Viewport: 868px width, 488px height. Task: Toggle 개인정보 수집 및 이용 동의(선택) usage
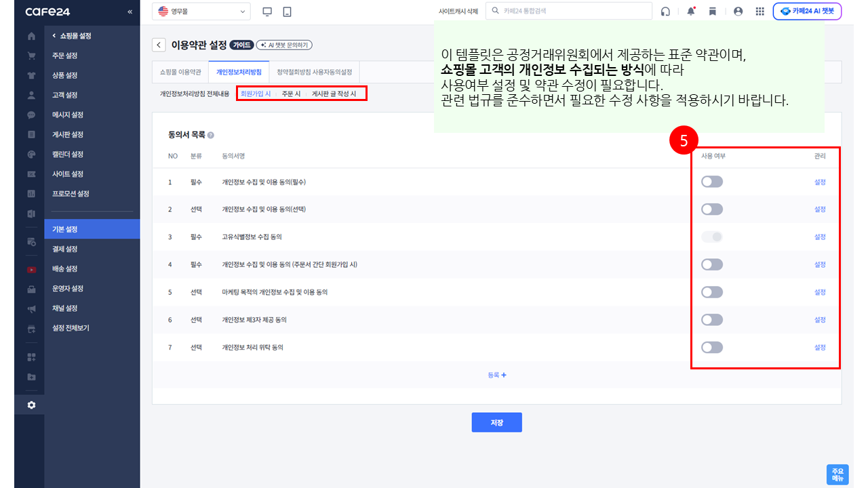[x=712, y=209]
